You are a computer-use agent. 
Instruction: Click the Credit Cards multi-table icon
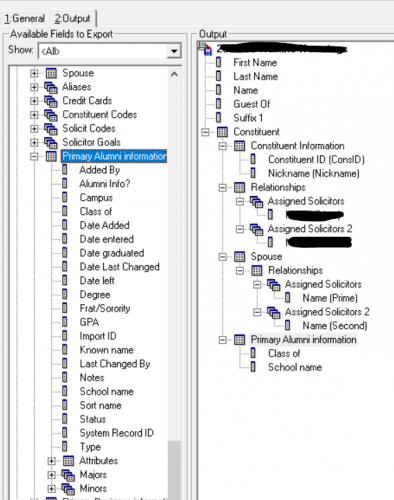coord(51,101)
